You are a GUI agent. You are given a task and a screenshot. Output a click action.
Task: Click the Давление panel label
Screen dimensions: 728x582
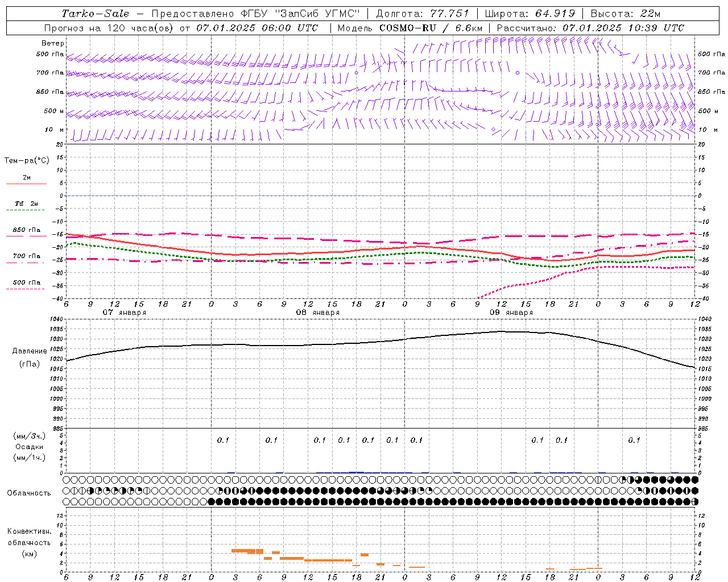pyautogui.click(x=30, y=351)
